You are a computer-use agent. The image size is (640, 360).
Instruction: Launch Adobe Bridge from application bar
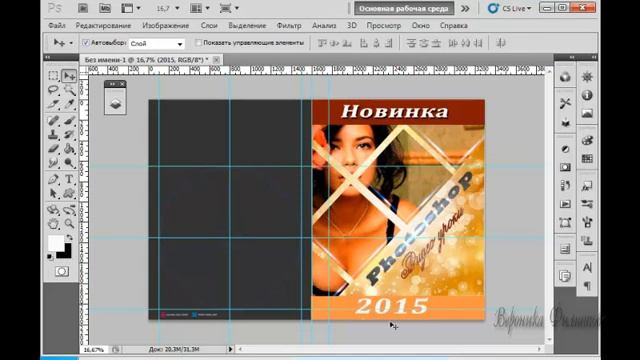pos(83,8)
